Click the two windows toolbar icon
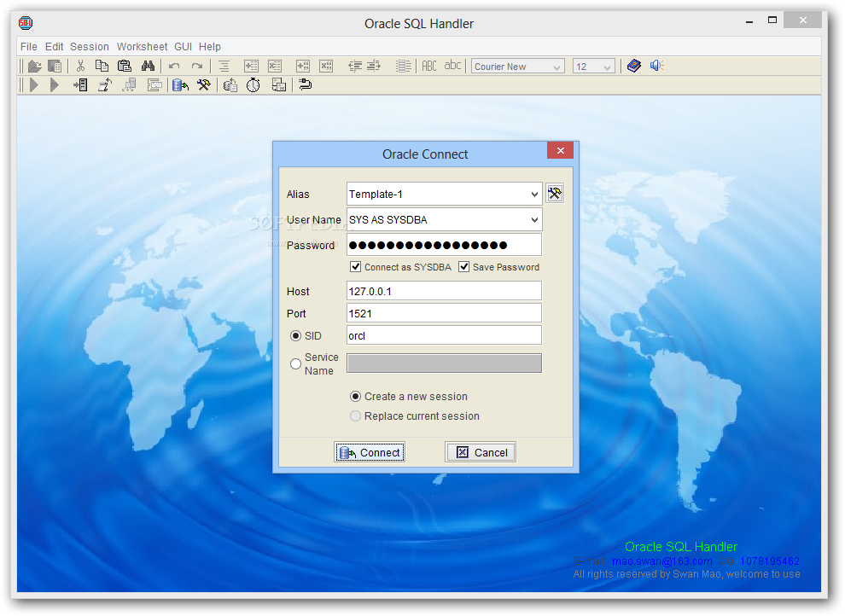Screen dimensions: 845x616 (278, 85)
